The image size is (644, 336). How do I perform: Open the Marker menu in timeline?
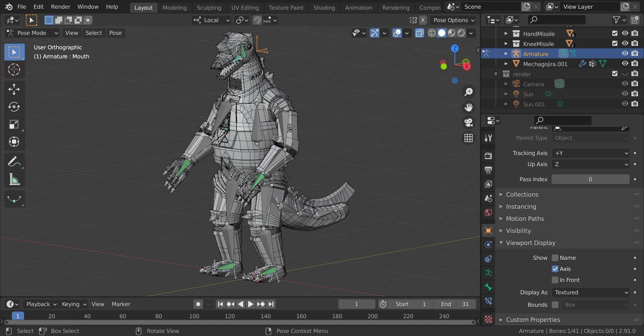pos(121,304)
